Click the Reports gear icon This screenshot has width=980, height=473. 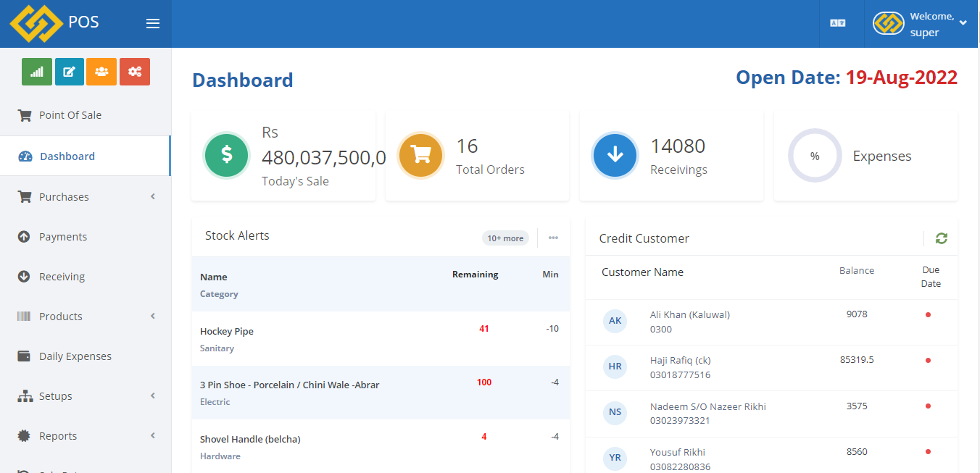tap(24, 436)
